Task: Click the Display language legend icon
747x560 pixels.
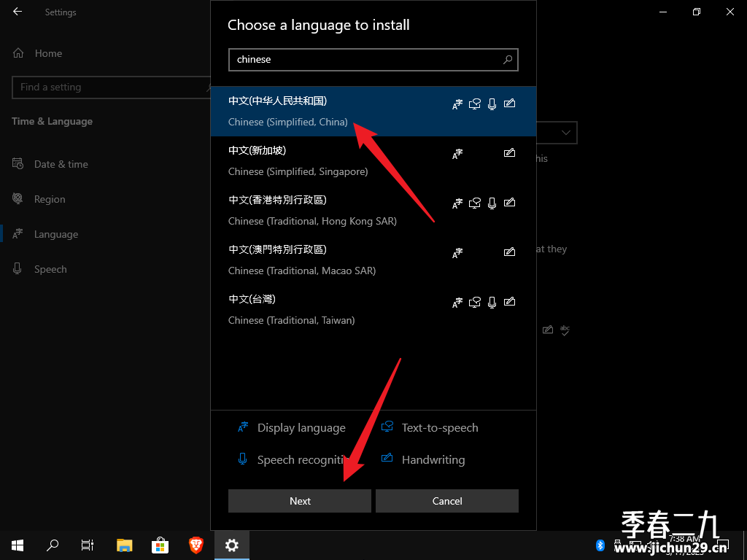Action: [x=243, y=427]
